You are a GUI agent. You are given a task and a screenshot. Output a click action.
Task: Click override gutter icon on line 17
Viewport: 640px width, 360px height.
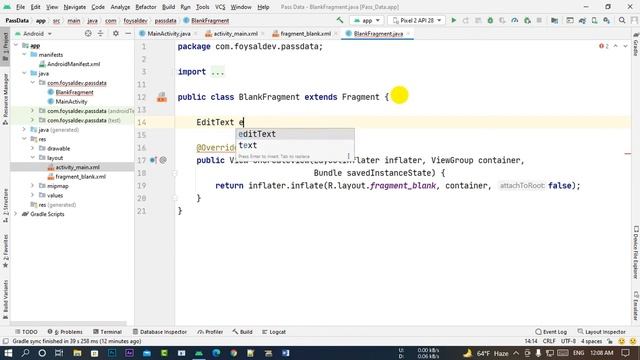coord(153,160)
